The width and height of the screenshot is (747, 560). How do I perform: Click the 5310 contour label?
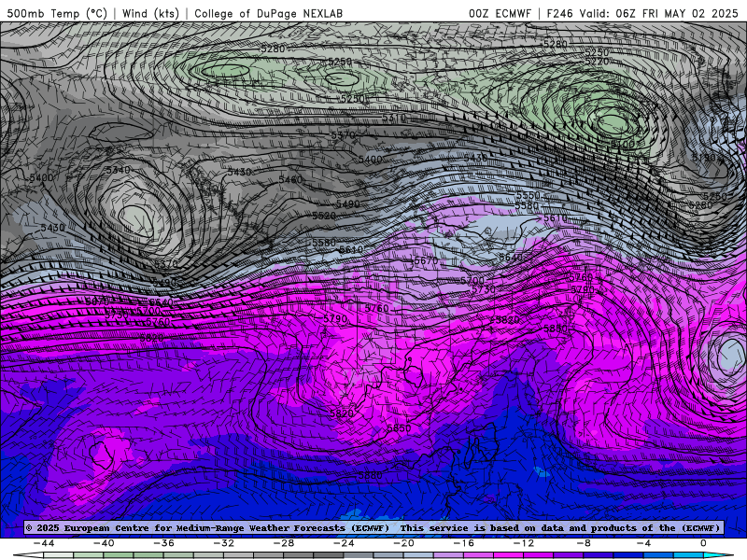(x=394, y=118)
